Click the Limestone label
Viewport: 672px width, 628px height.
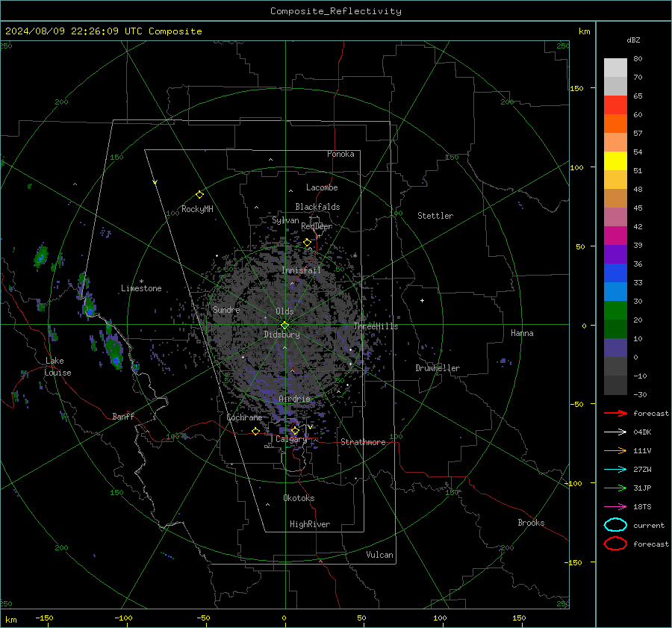141,288
